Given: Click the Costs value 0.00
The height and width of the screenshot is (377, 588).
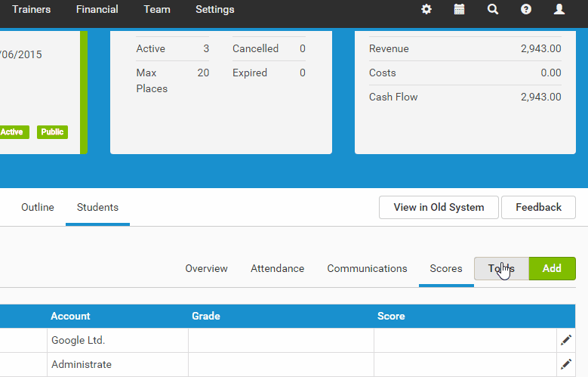Looking at the screenshot, I should click(x=551, y=73).
